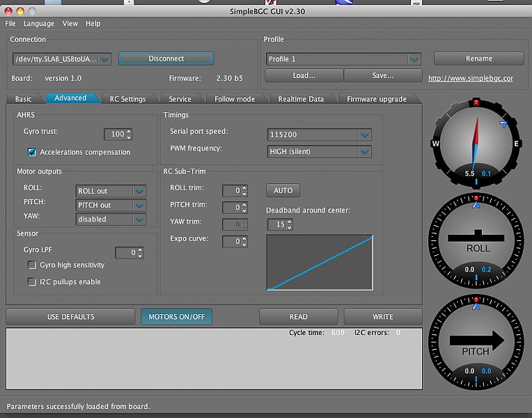Click the Cycle time value 609

point(338,332)
